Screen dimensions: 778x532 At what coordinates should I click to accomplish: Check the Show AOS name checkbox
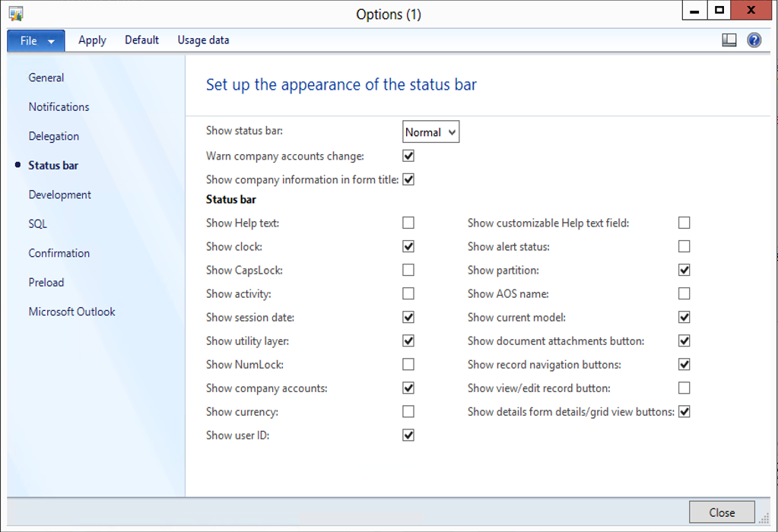coord(684,293)
